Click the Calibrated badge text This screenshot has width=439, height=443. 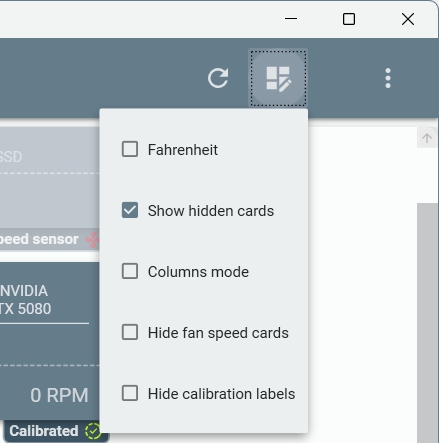[x=43, y=431]
